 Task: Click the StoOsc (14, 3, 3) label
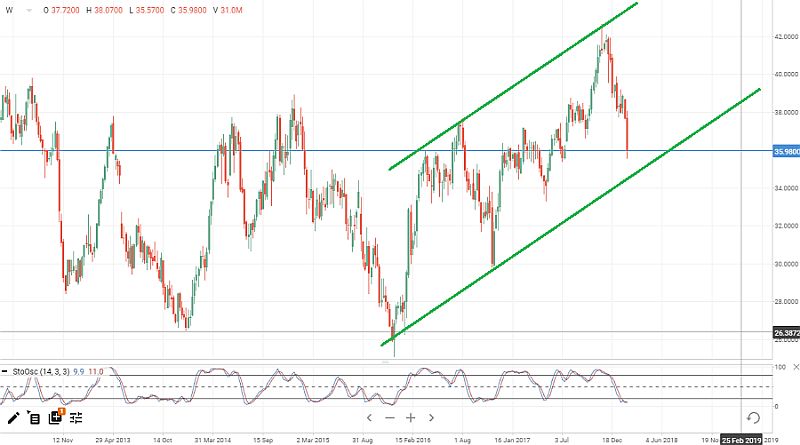pyautogui.click(x=41, y=372)
